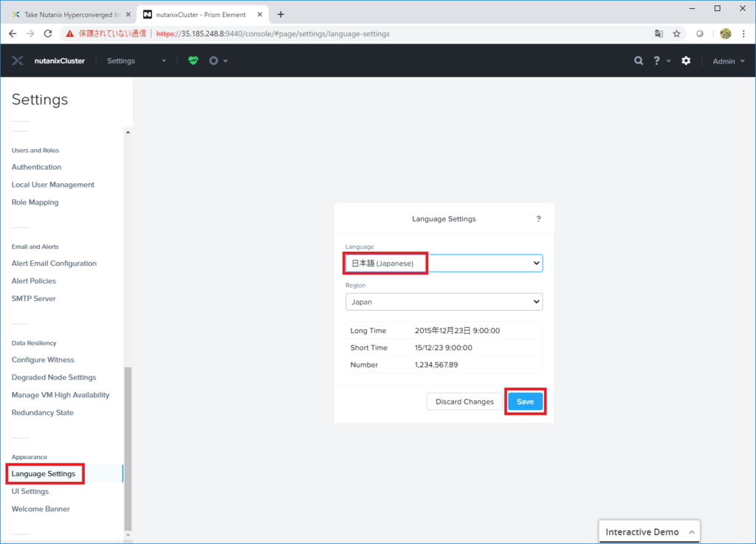Open Authentication settings

click(36, 167)
